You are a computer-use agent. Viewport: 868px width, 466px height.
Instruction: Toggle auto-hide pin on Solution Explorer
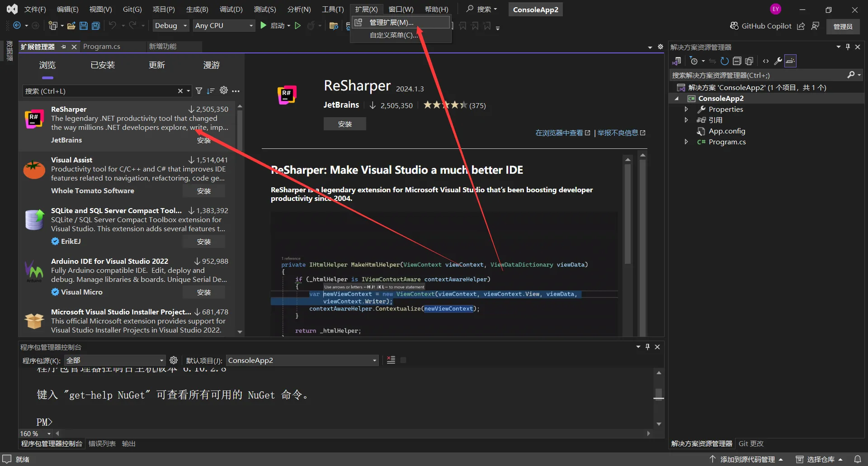click(x=848, y=47)
